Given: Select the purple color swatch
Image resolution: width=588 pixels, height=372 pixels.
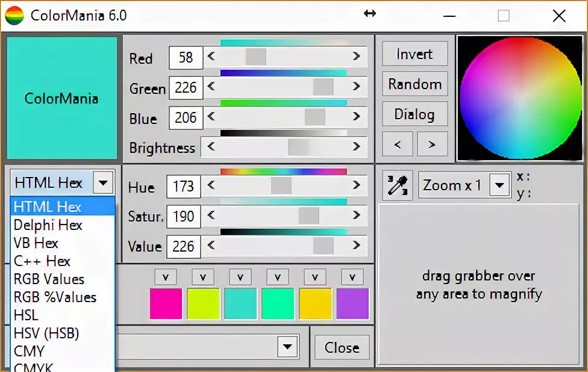Looking at the screenshot, I should tap(352, 303).
